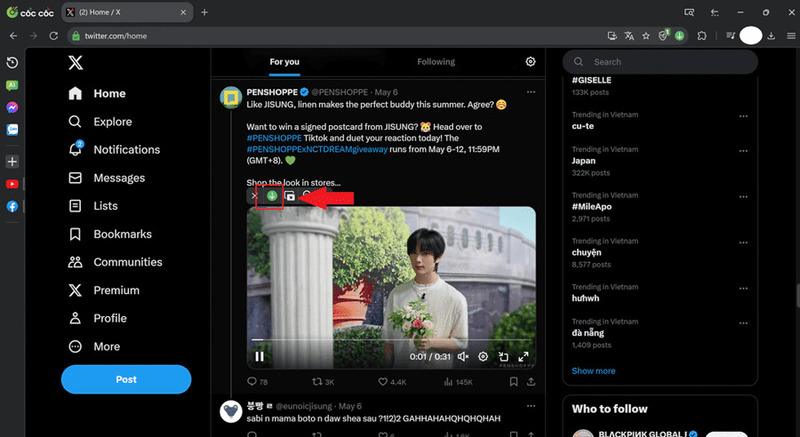This screenshot has height=437, width=800.
Task: Click the translate page icon in address bar
Action: pyautogui.click(x=629, y=36)
